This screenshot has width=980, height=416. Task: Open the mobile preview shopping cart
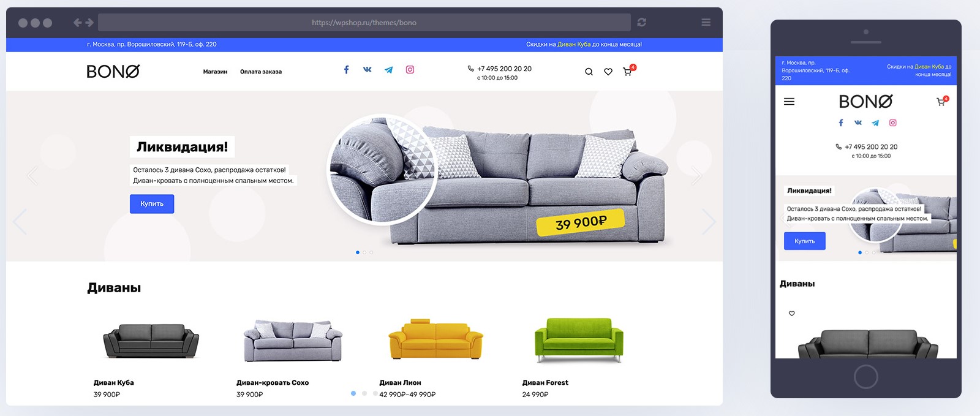[x=941, y=102]
